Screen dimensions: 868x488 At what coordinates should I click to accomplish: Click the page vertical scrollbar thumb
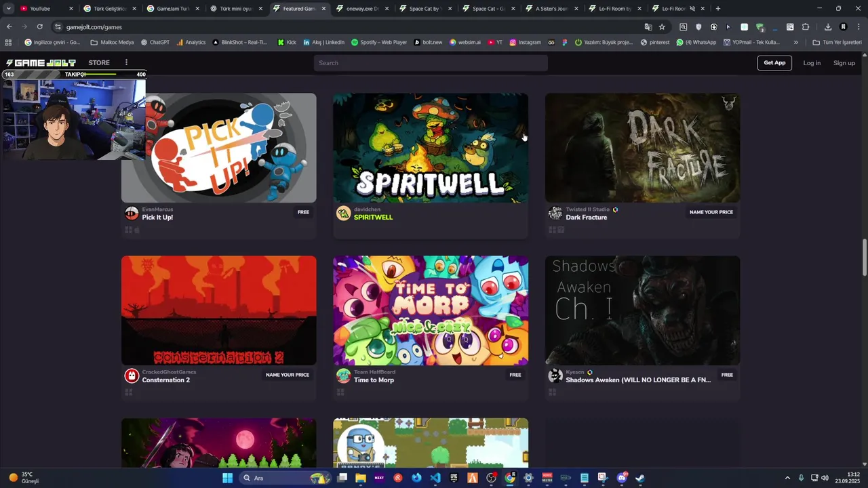coord(865,258)
